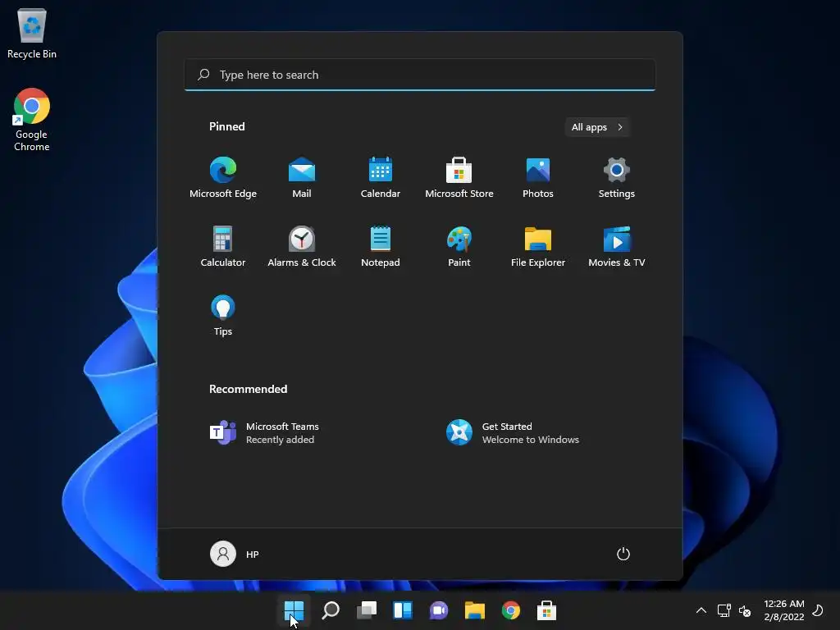
Task: Open the clock showing 12:26 AM
Action: click(783, 610)
